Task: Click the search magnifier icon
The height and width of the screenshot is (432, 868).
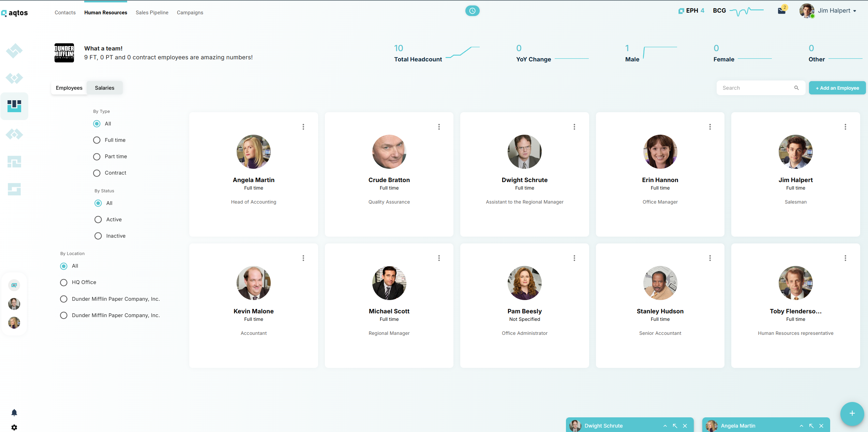Action: [796, 88]
